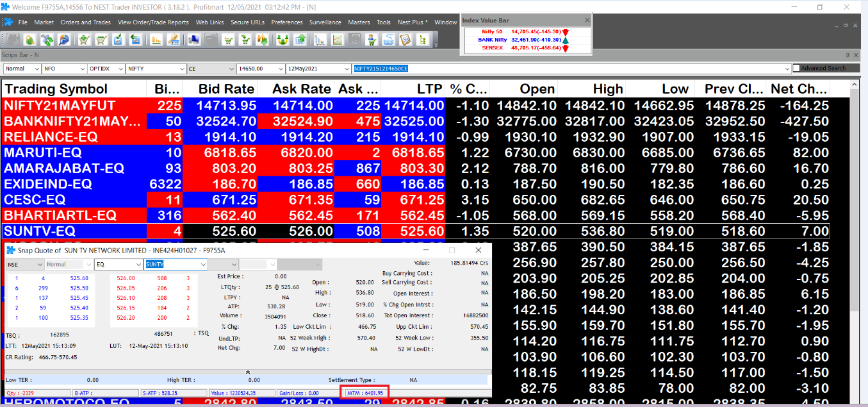The height and width of the screenshot is (407, 868).
Task: Click the MTM : 6401.95 status field
Action: click(x=365, y=393)
